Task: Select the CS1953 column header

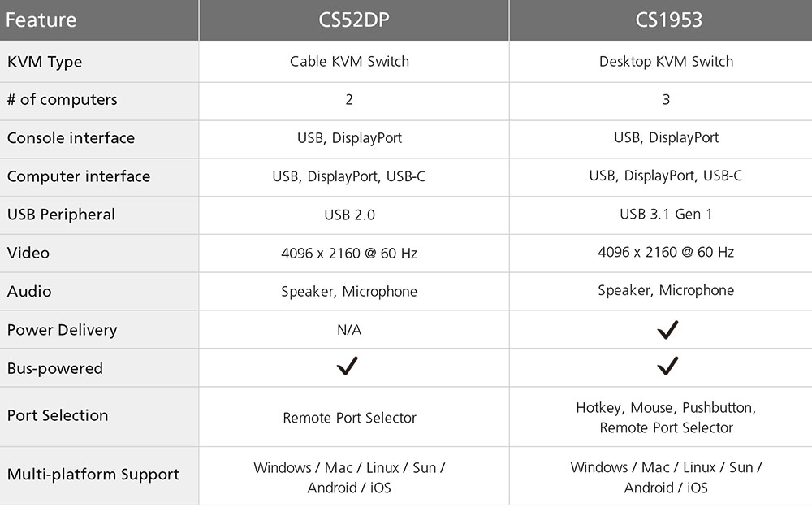Action: (x=666, y=20)
